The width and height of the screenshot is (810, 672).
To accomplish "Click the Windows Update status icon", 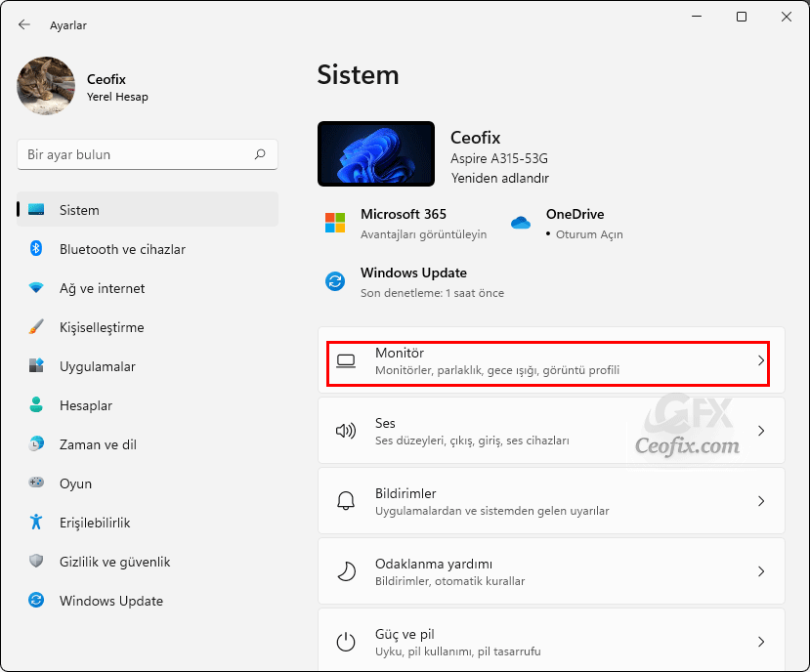I will click(x=335, y=281).
